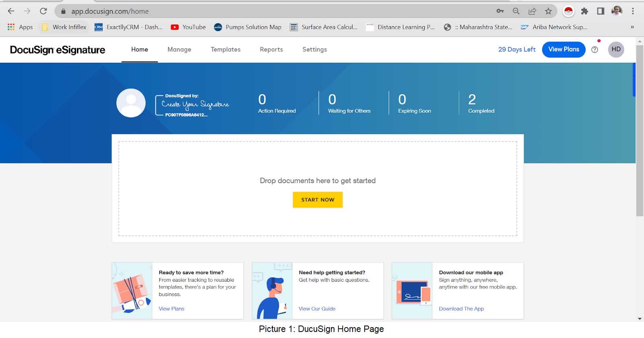The height and width of the screenshot is (338, 644).
Task: Click the DocuSign eSignature logo
Action: click(x=58, y=49)
